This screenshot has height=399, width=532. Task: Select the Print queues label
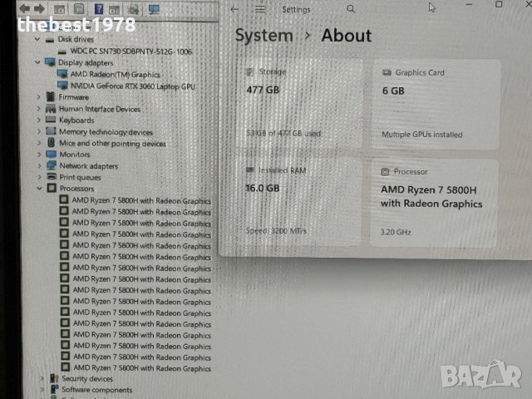click(x=81, y=177)
